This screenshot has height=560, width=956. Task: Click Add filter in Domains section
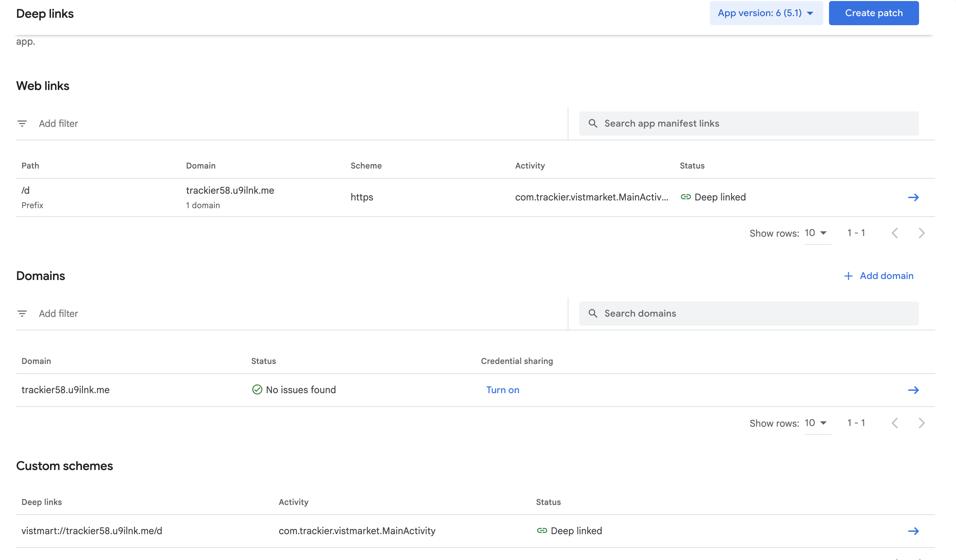click(58, 314)
